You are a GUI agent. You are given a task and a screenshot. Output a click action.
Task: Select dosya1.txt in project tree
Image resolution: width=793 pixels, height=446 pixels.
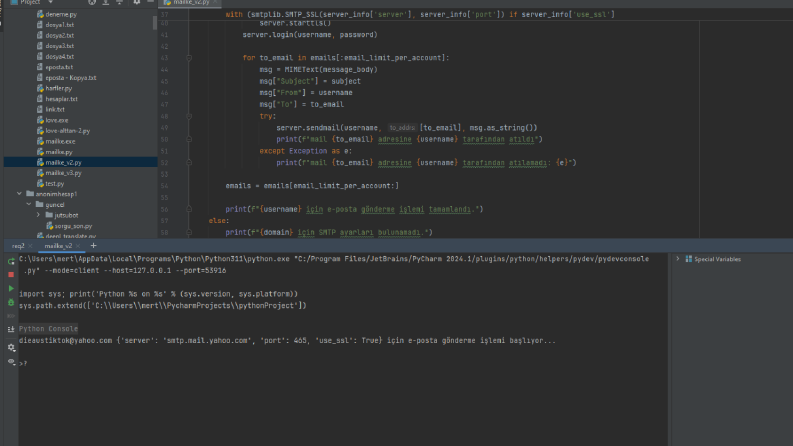[x=60, y=25]
